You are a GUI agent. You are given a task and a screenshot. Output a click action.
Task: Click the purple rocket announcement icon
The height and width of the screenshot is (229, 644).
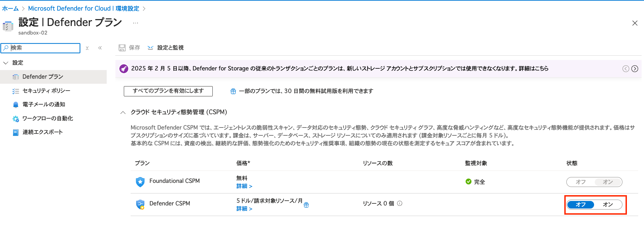pyautogui.click(x=124, y=69)
